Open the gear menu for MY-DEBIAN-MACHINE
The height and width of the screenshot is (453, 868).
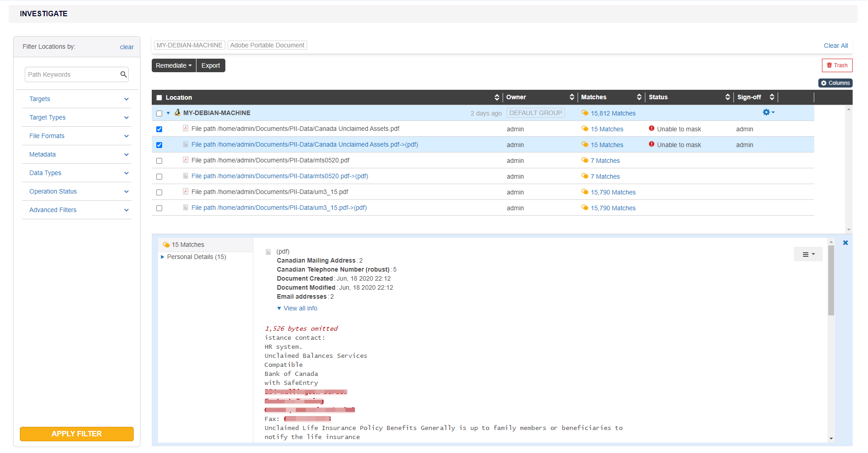tap(768, 112)
